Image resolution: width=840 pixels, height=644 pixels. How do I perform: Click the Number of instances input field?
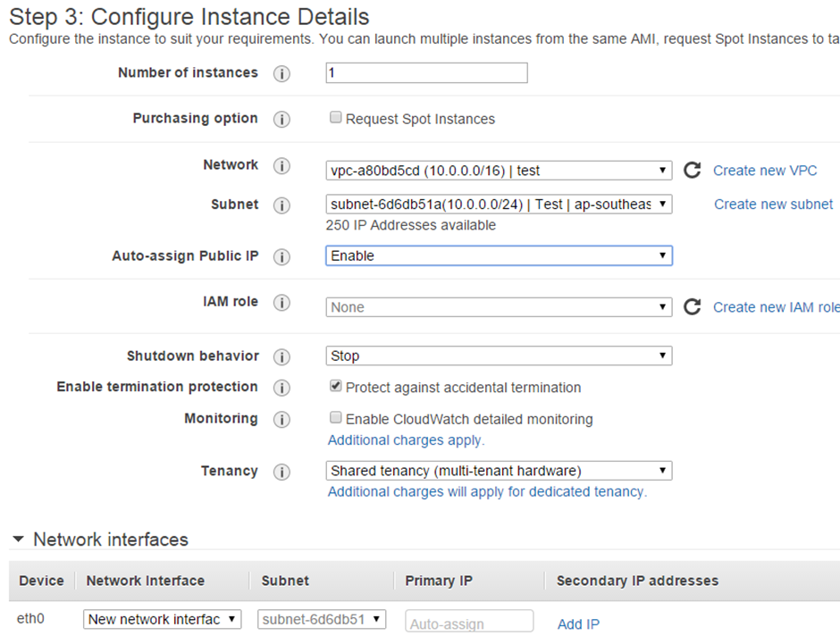(425, 72)
